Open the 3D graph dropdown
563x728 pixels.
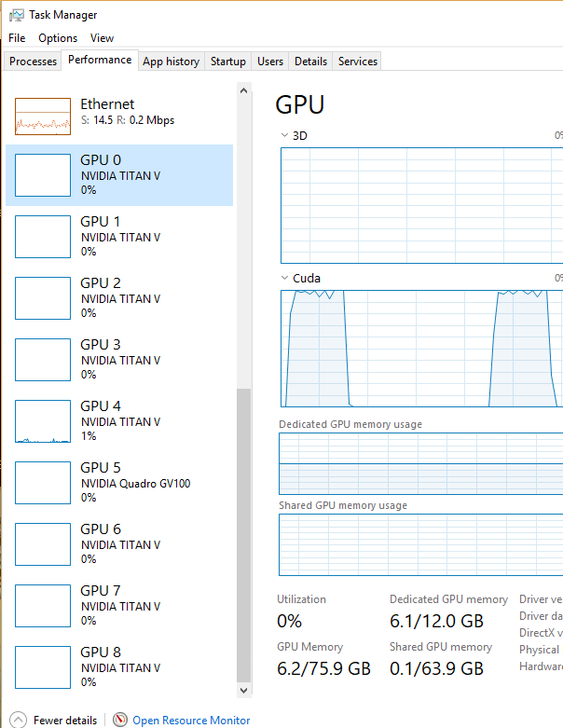pos(285,136)
